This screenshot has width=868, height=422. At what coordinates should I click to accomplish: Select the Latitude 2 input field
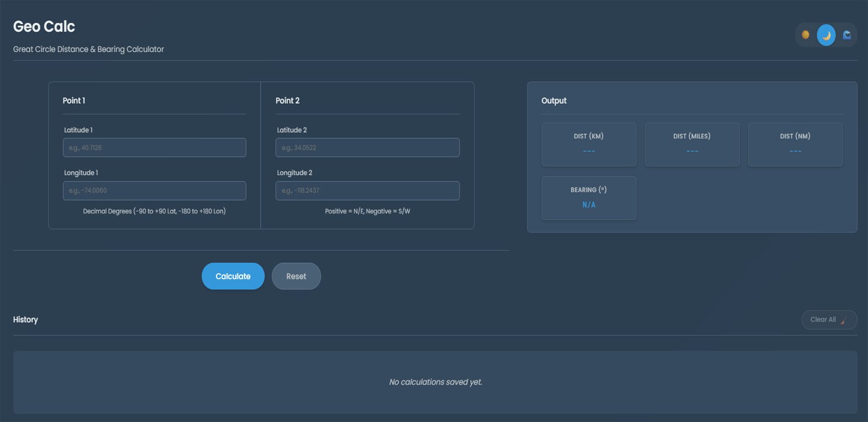(x=368, y=148)
